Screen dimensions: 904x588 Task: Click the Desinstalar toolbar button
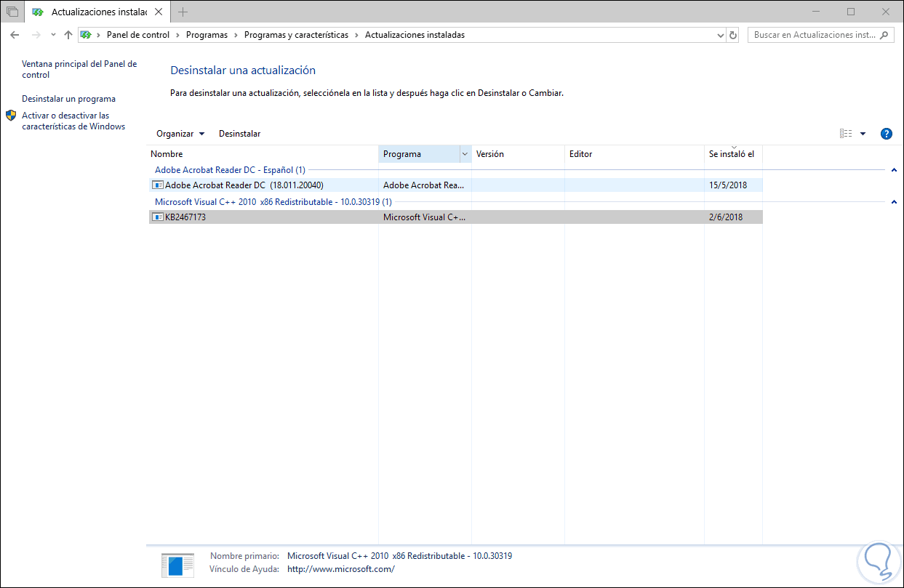click(239, 134)
